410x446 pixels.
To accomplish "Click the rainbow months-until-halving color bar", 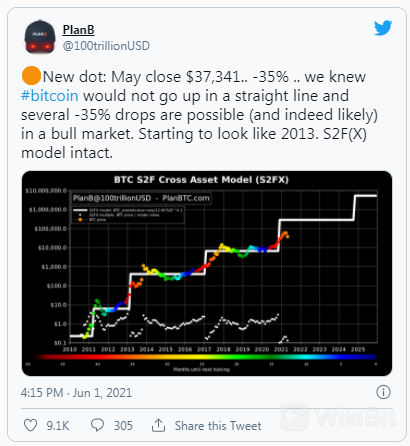I will point(205,357).
